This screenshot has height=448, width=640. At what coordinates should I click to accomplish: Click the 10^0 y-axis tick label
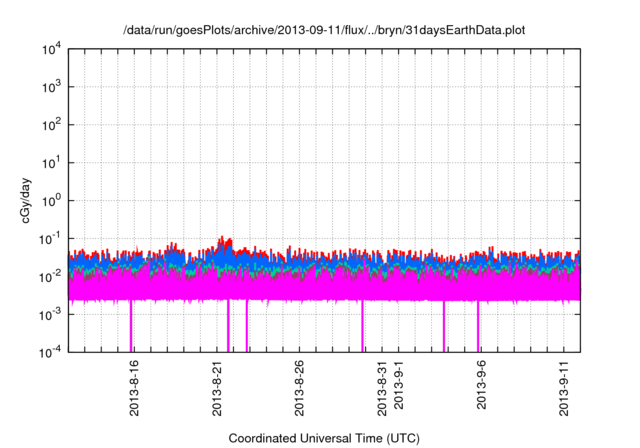tap(51, 201)
